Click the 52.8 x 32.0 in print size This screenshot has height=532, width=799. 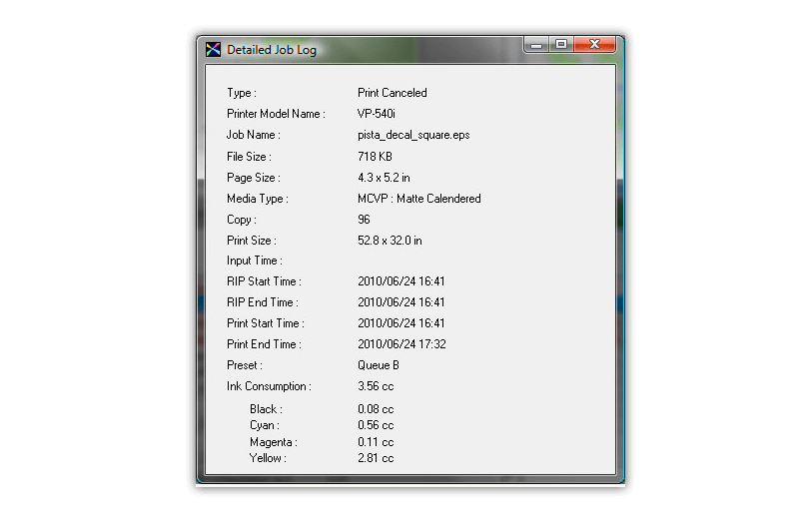click(x=390, y=241)
